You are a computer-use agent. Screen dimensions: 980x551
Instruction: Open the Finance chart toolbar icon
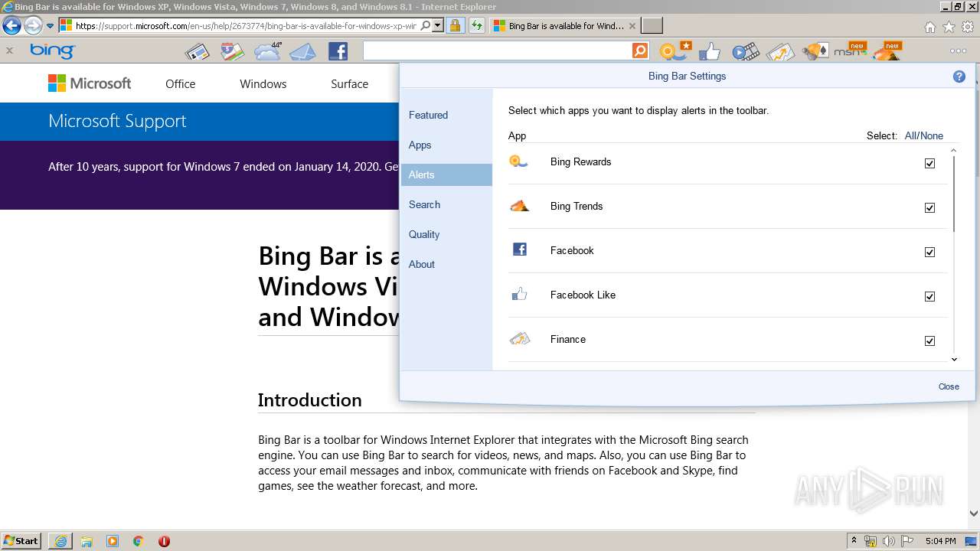coord(780,52)
